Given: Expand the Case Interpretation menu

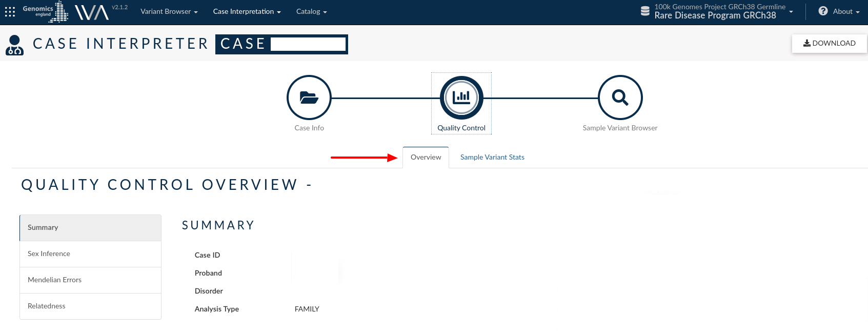Looking at the screenshot, I should (247, 11).
